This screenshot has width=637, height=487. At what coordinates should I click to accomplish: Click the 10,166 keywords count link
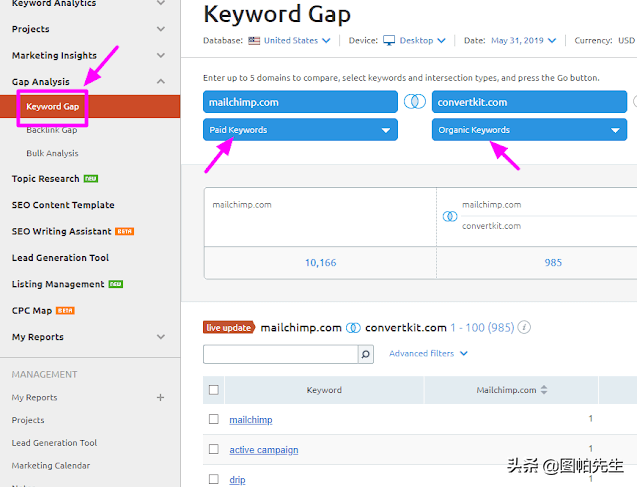point(321,263)
